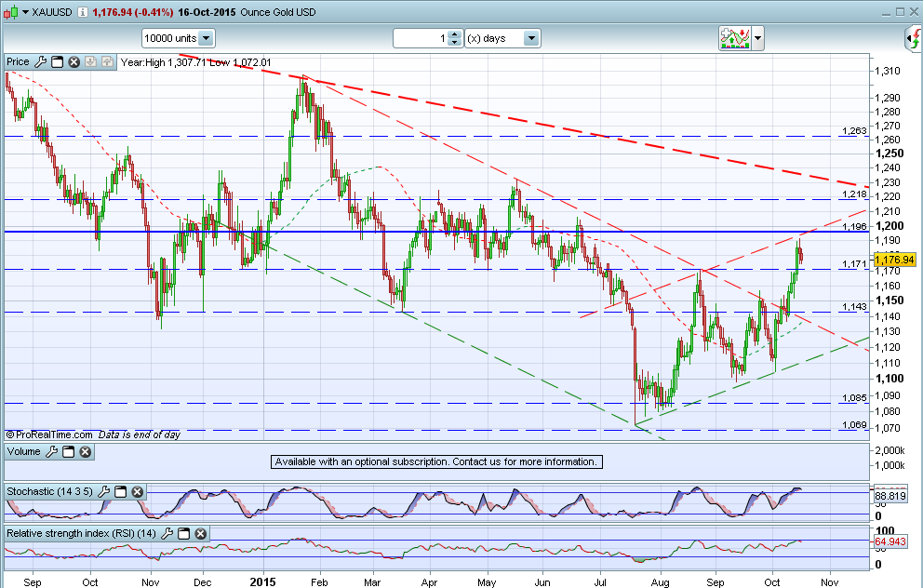The height and width of the screenshot is (588, 923).
Task: Remove the Stochastic indicator with X icon
Action: (137, 491)
